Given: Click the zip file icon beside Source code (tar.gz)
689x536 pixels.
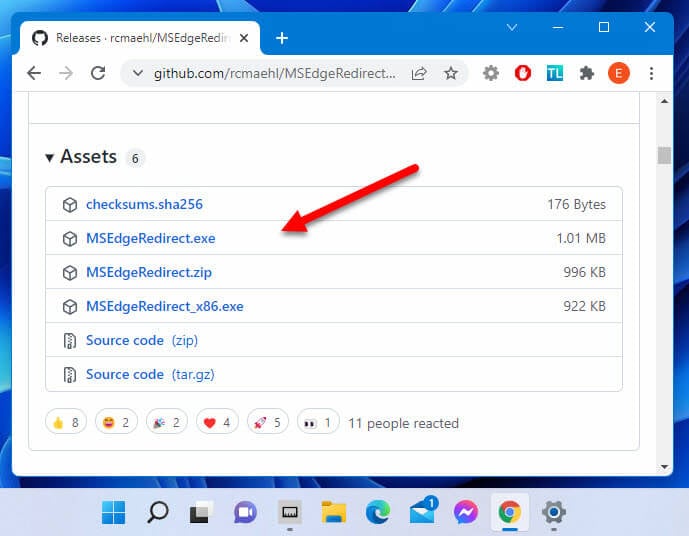Looking at the screenshot, I should (x=70, y=375).
